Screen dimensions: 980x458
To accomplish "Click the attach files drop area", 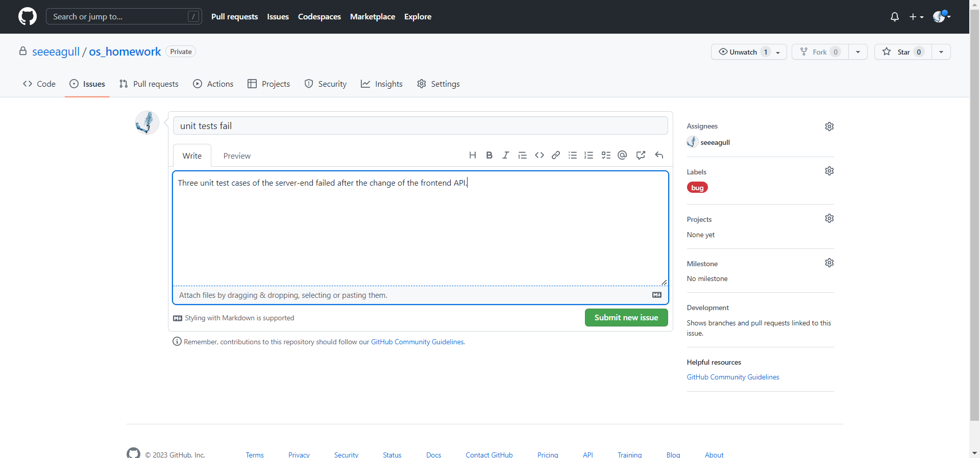I will (x=421, y=295).
